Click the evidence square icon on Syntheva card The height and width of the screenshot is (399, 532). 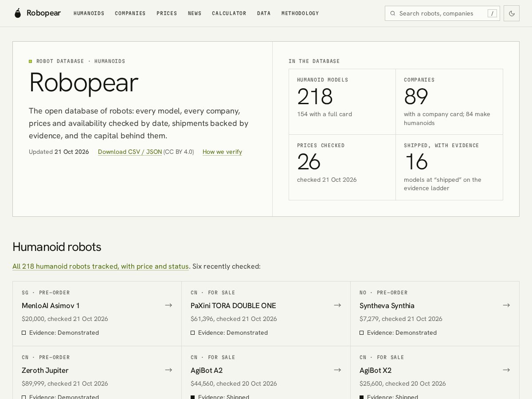pyautogui.click(x=362, y=332)
